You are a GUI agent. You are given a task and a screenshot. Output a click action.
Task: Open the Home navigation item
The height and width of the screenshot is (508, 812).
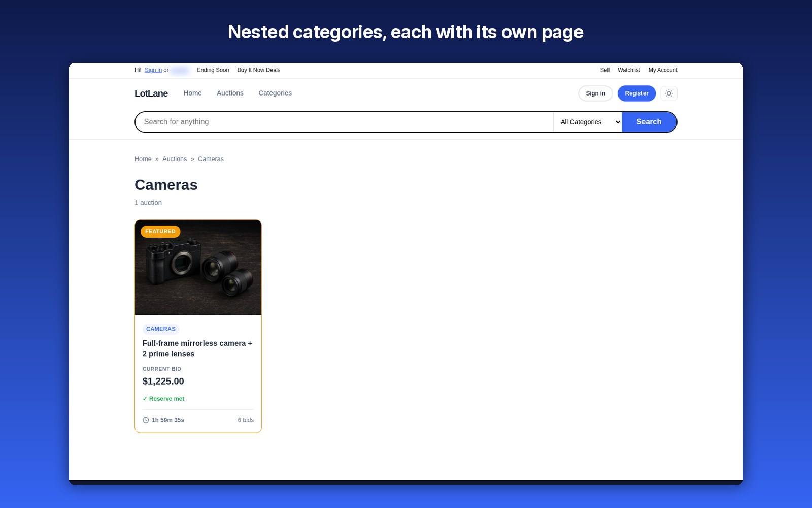coord(193,93)
